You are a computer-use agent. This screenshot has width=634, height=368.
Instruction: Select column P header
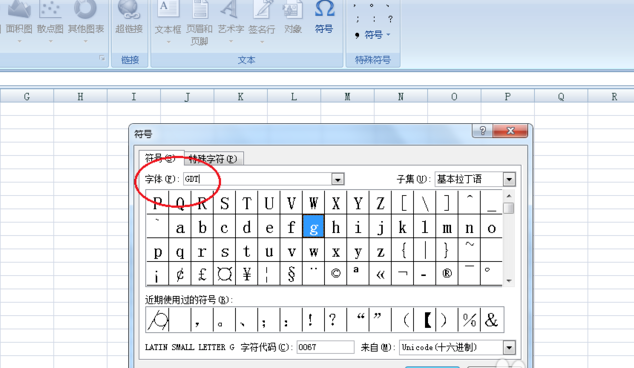(x=507, y=96)
